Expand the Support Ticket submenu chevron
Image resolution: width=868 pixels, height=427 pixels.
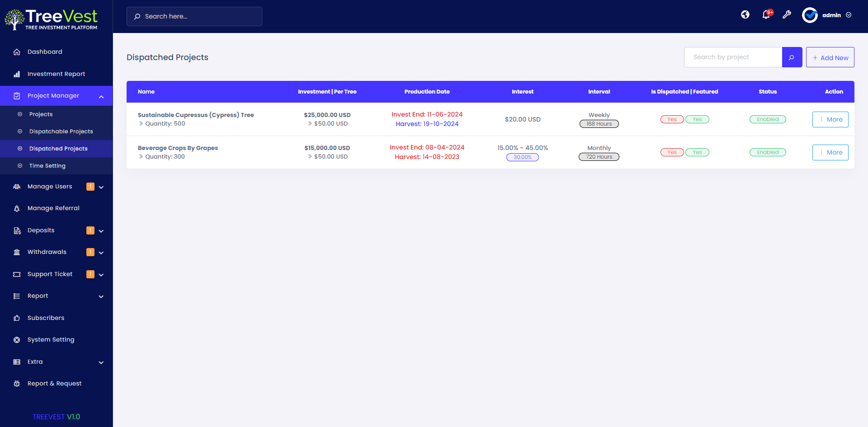(x=101, y=275)
